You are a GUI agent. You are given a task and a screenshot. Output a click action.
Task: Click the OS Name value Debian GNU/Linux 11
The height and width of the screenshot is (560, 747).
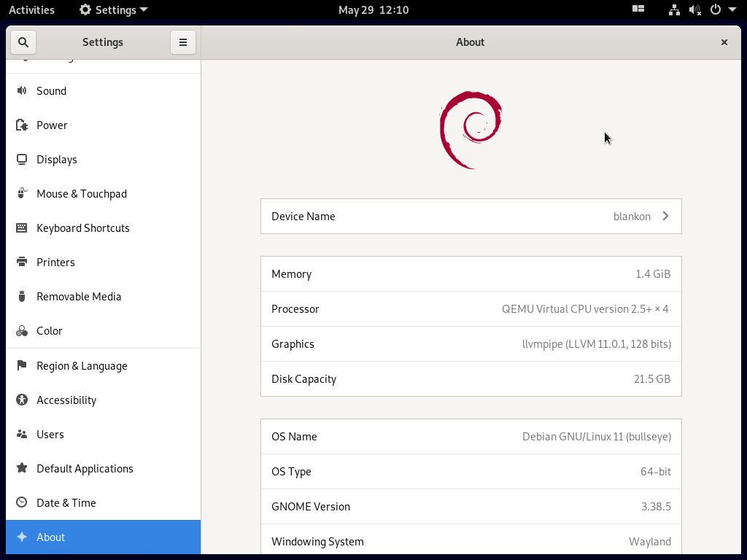pos(597,436)
